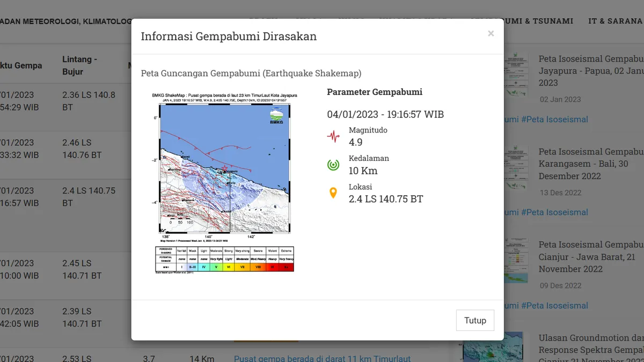Viewport: 644px width, 362px height.
Task: Click the date 02 Jan 2023
Action: click(x=560, y=99)
